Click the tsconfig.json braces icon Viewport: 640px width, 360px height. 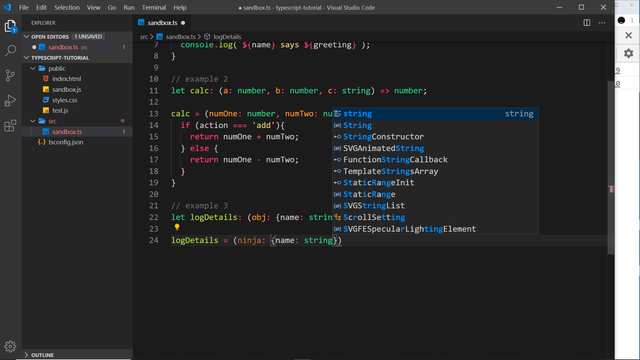[x=42, y=142]
